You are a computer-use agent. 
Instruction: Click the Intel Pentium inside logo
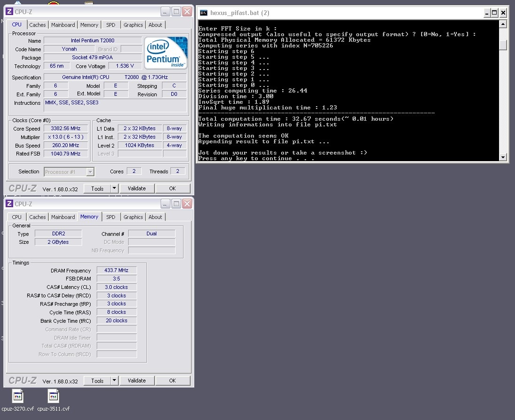click(166, 53)
